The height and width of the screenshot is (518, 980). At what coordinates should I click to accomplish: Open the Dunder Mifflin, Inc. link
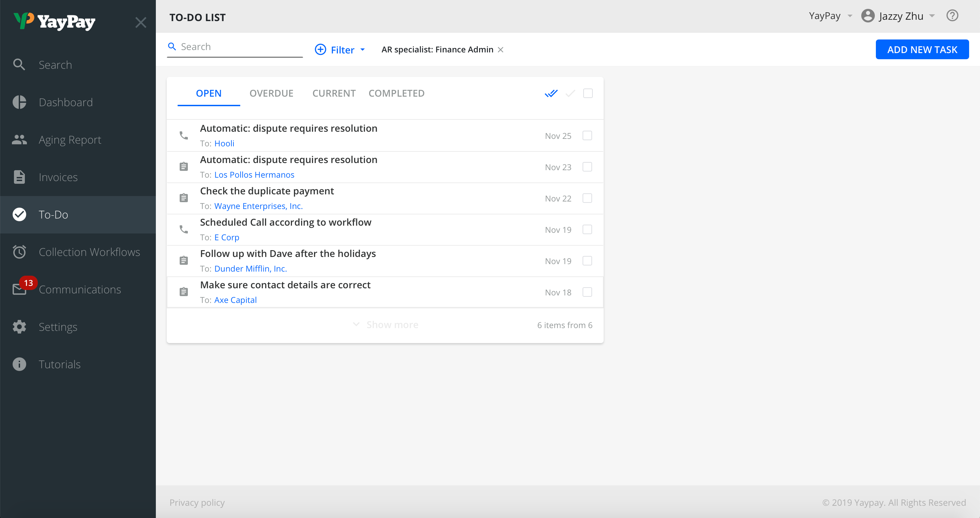250,269
